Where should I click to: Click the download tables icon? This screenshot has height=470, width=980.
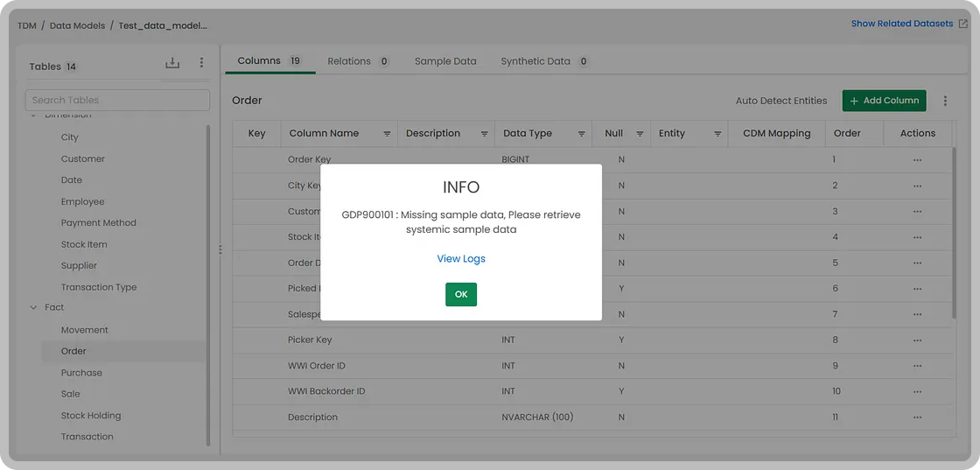coord(171,63)
